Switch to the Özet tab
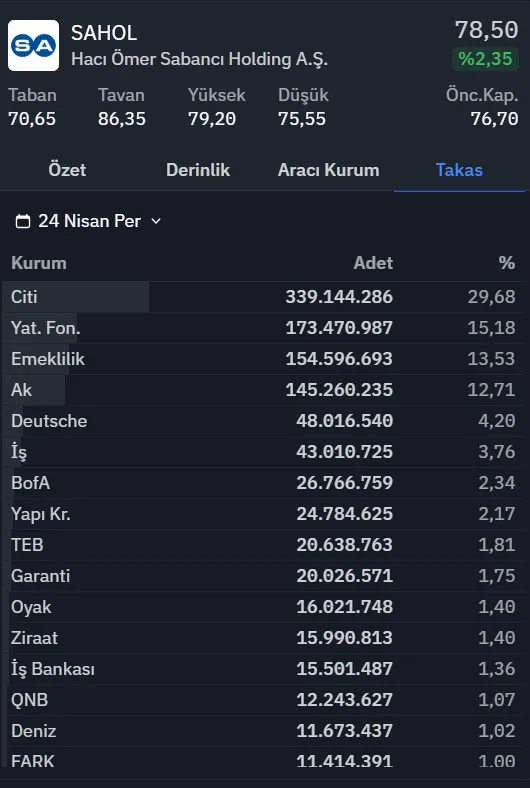 [67, 170]
